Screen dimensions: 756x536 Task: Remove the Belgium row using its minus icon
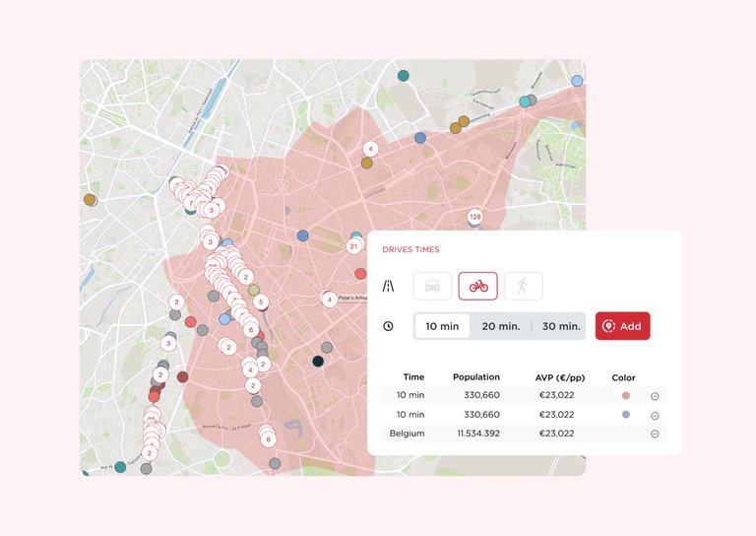pyautogui.click(x=655, y=434)
